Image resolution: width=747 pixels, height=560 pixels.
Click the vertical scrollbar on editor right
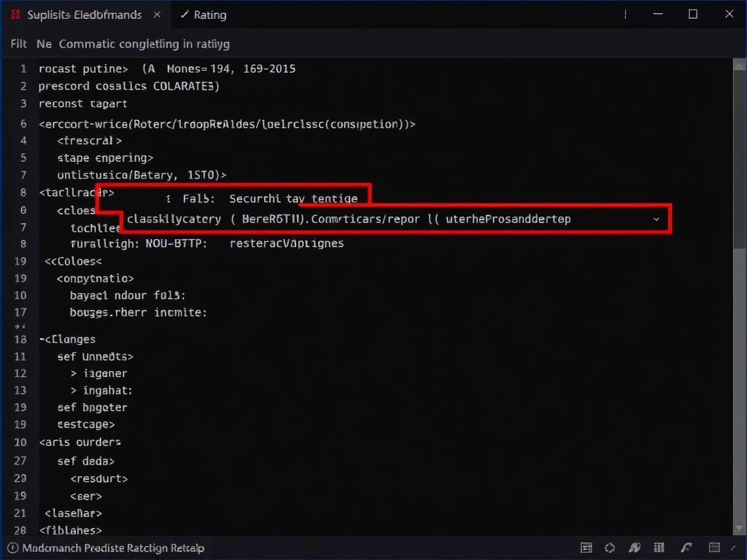[738, 292]
